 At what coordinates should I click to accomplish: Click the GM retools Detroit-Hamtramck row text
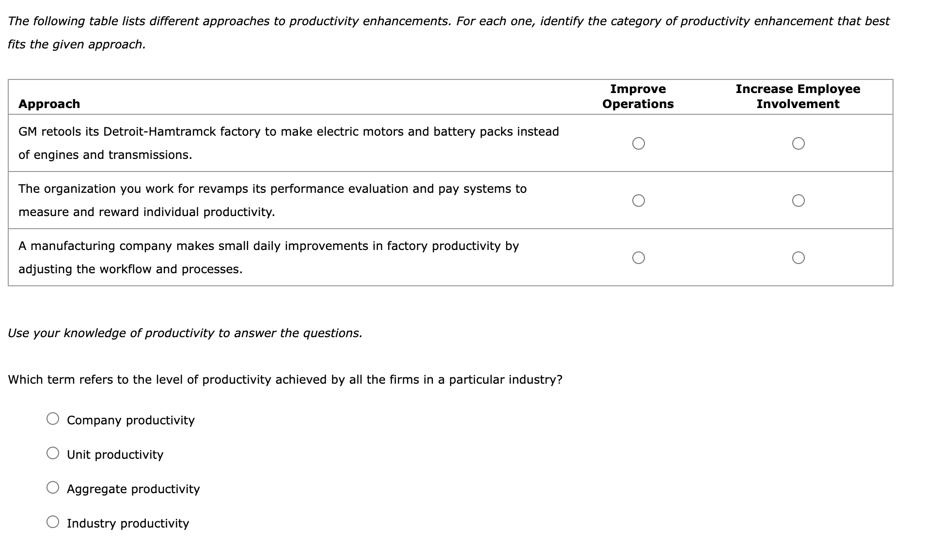pyautogui.click(x=288, y=143)
